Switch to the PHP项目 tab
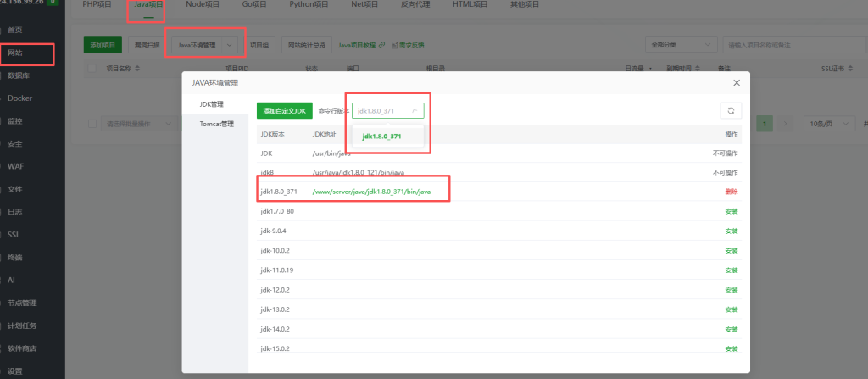Screen dimensions: 868x379 pyautogui.click(x=97, y=4)
